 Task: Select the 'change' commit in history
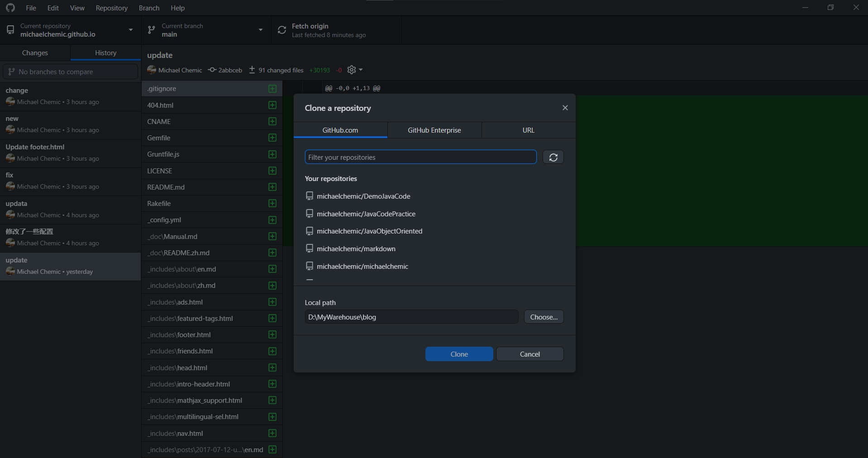click(71, 96)
